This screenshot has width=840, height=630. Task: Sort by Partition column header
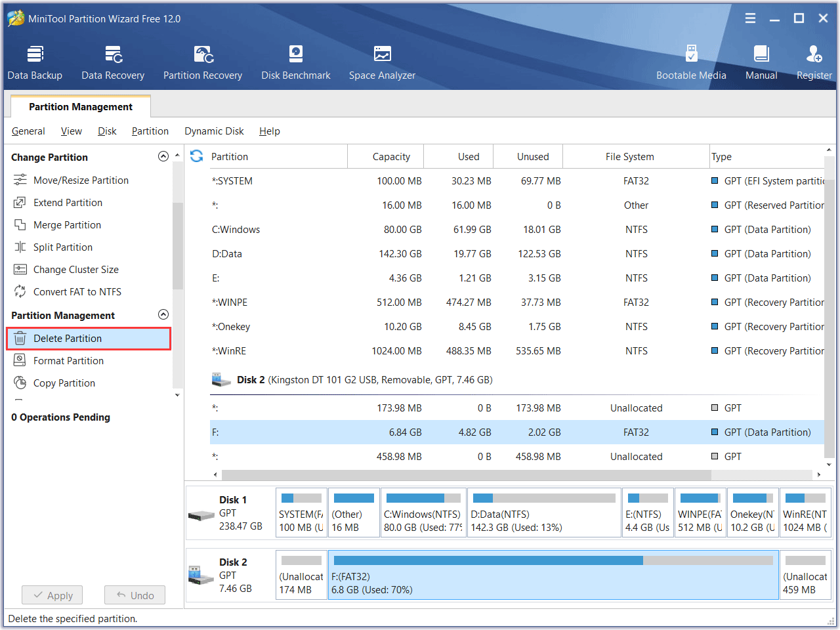coord(278,156)
